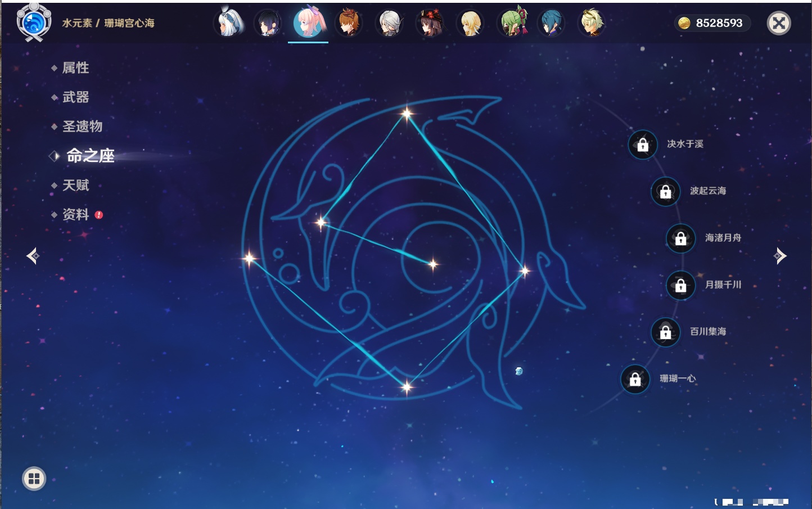Screen dimensions: 812x509
Task: Click the Hydro element emblem icon
Action: [34, 23]
